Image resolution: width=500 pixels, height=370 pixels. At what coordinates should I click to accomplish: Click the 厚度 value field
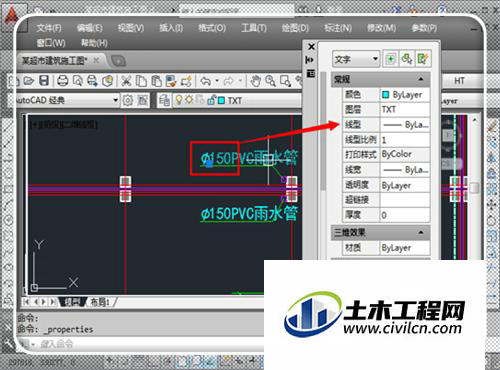pos(405,215)
